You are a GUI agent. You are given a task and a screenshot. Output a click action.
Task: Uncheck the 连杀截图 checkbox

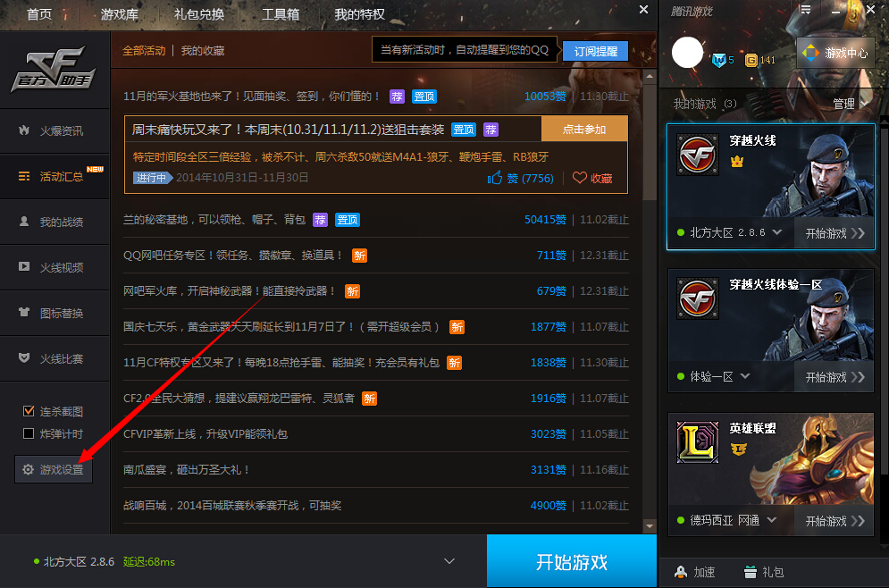point(29,411)
